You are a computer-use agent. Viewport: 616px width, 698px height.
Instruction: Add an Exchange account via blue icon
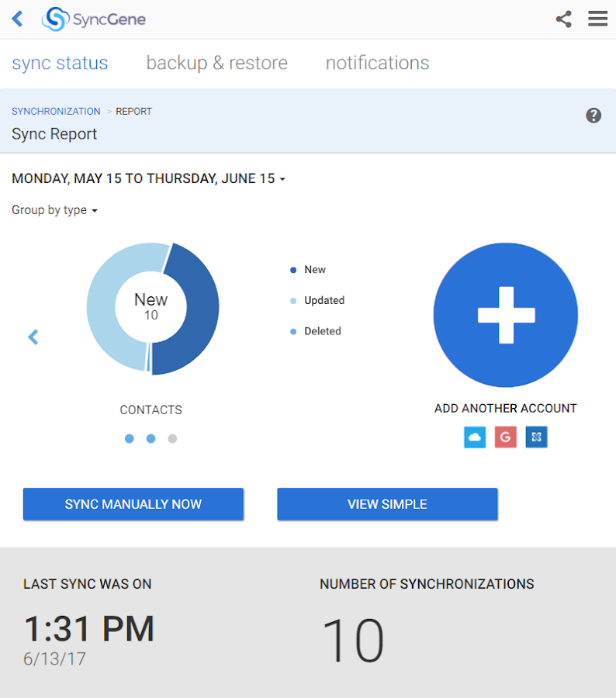coord(536,437)
